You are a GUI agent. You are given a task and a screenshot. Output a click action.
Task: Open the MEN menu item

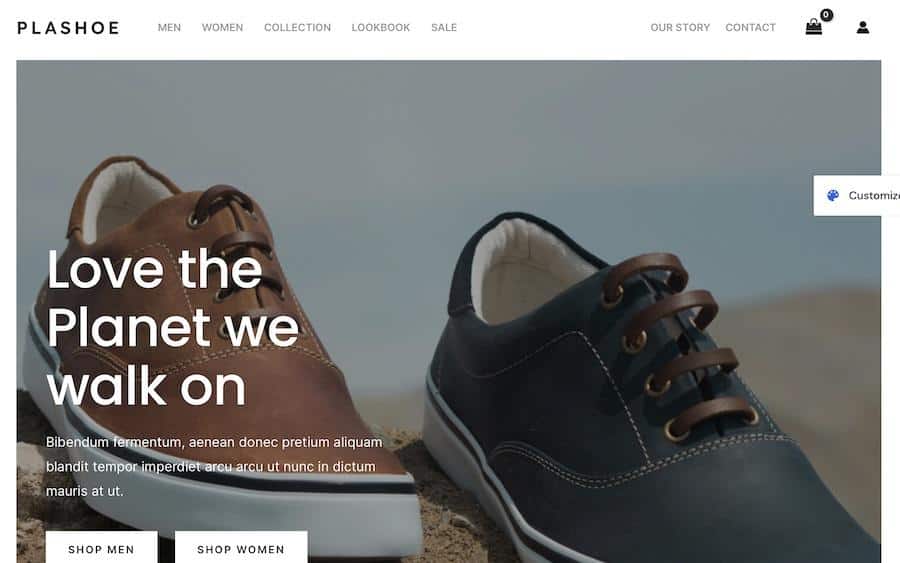coord(169,28)
